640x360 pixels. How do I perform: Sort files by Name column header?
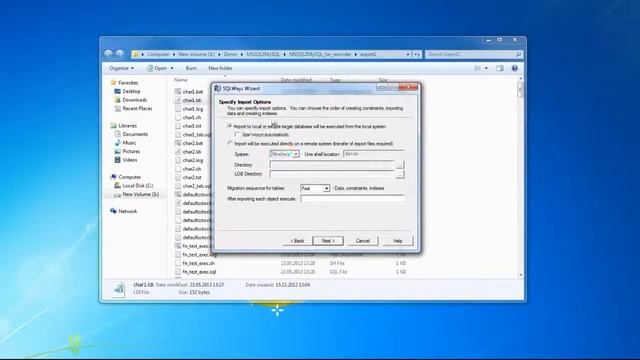coord(181,80)
